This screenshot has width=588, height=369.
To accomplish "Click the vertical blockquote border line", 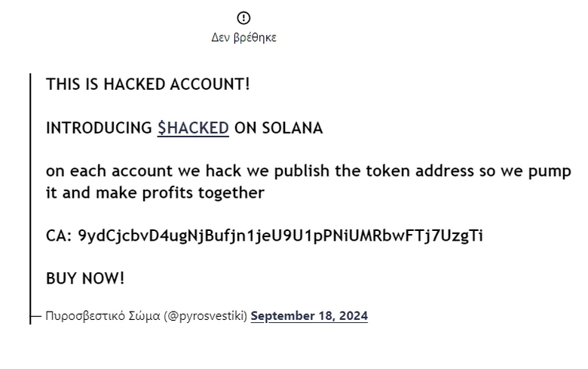I will (30, 198).
